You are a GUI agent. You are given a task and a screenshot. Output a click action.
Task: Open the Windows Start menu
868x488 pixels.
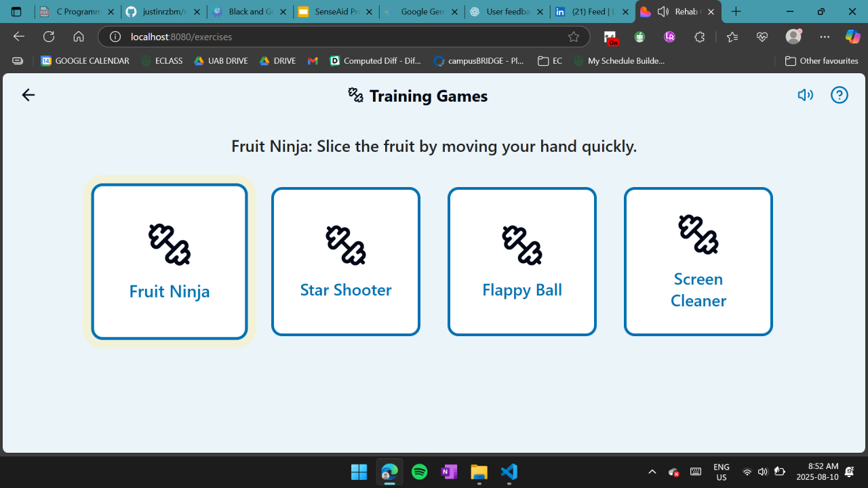(359, 472)
